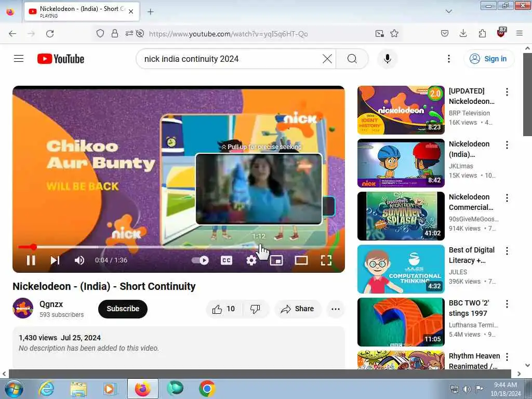Subscribe to Qgnzx channel
Screen dimensions: 532x399
[x=123, y=309]
